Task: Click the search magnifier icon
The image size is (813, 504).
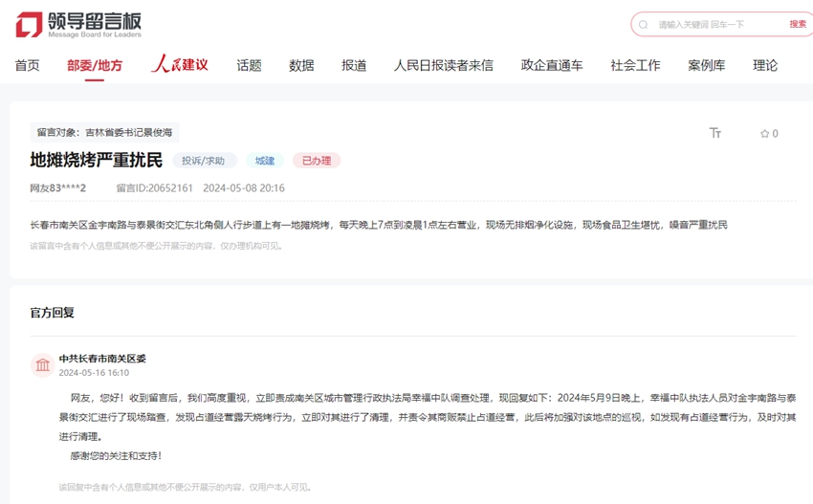Action: [644, 25]
